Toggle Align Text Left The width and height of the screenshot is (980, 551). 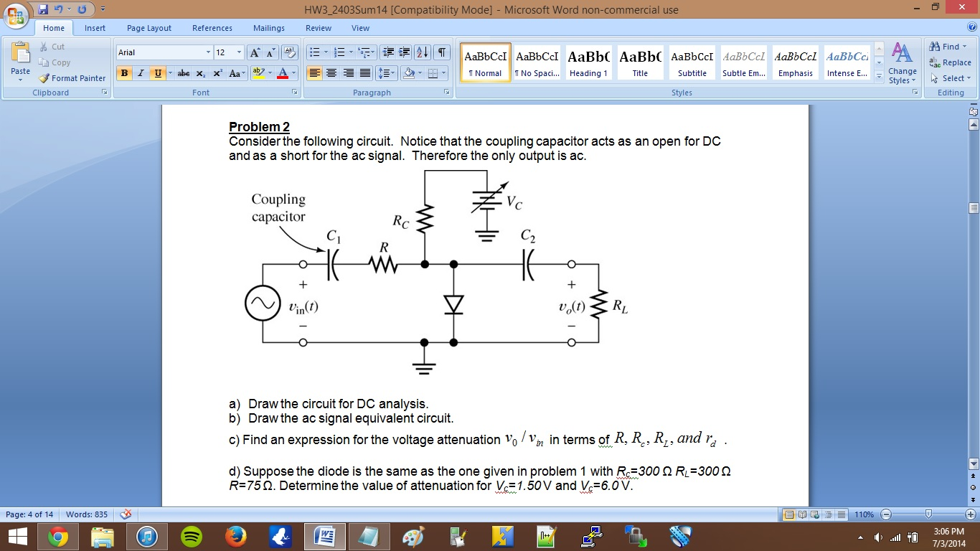coord(314,73)
